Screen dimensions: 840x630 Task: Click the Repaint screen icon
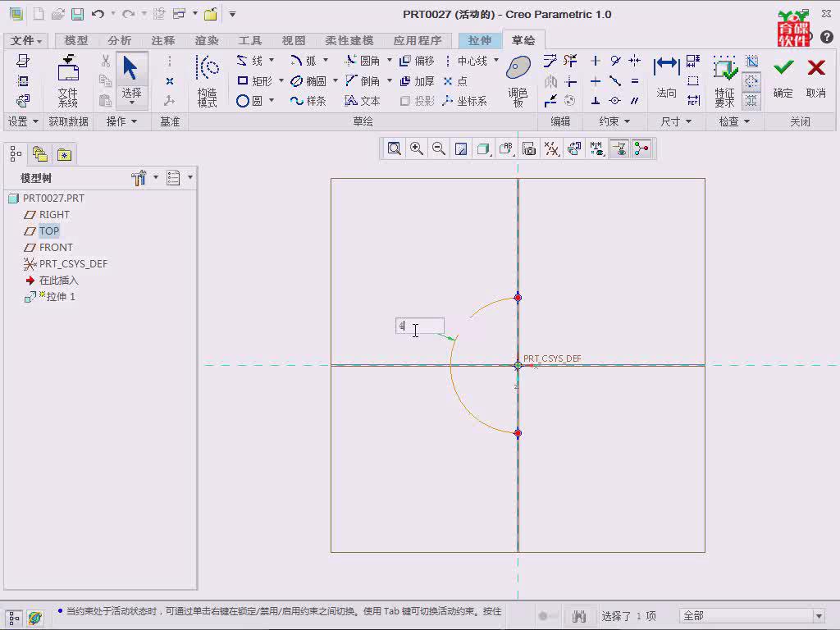461,148
